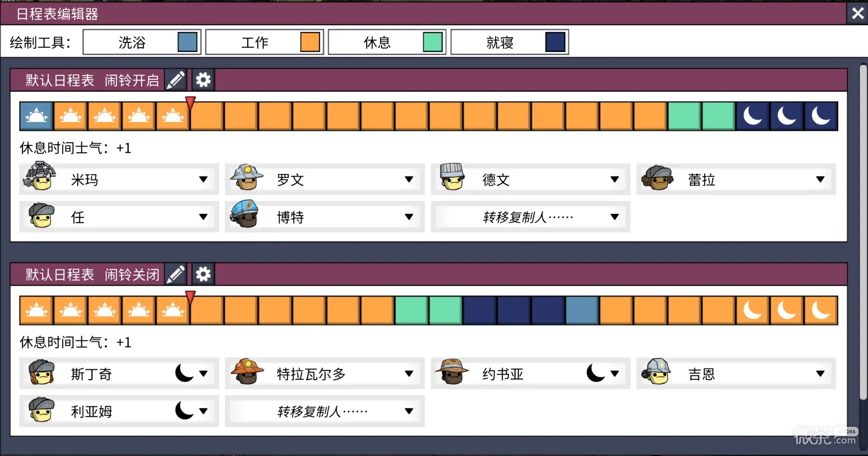Click 约书亚's duplicant portrait
868x456 pixels.
click(452, 371)
